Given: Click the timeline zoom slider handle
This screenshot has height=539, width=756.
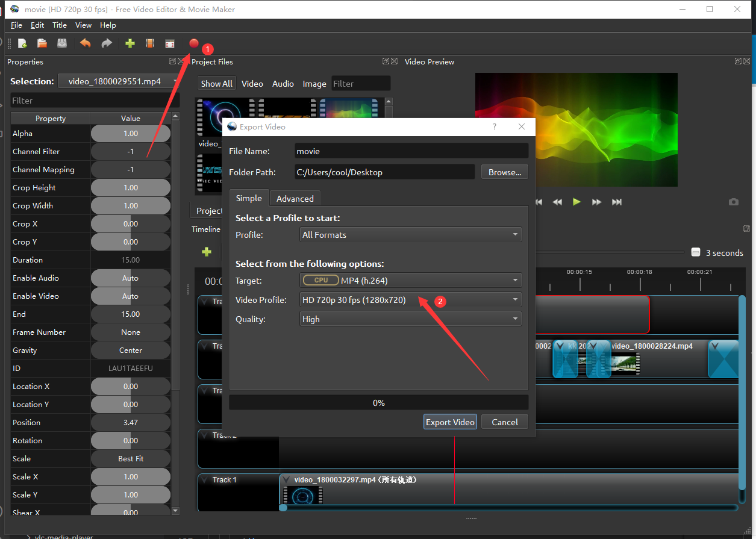Looking at the screenshot, I should tap(695, 252).
